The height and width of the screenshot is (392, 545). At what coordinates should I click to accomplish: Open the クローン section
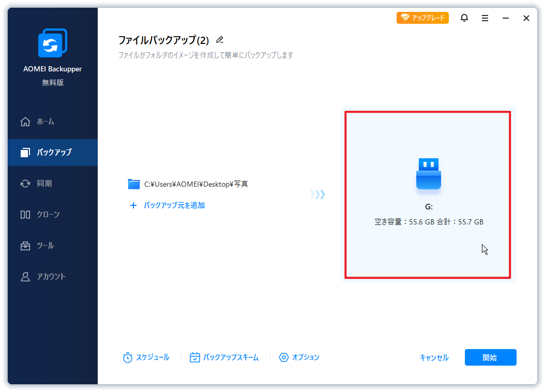(x=53, y=215)
